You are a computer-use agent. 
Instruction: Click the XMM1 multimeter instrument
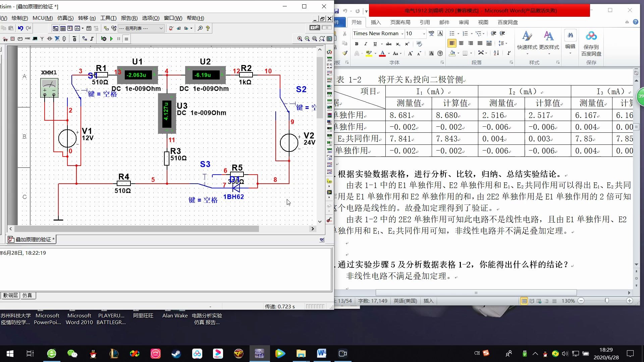[x=49, y=88]
